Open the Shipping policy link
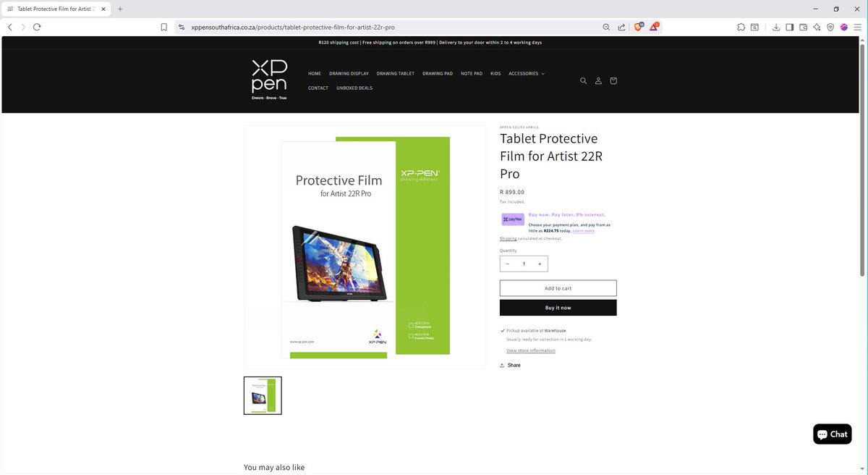This screenshot has height=475, width=868. click(509, 238)
